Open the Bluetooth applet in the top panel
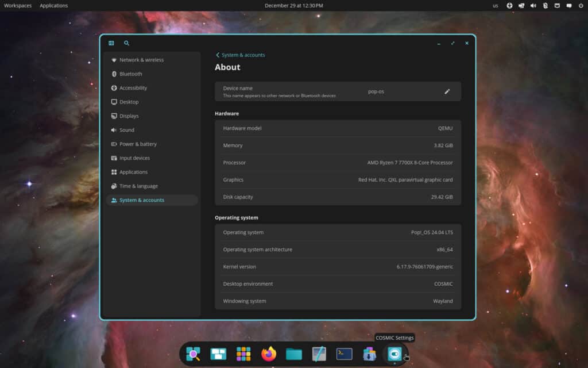 pyautogui.click(x=546, y=6)
